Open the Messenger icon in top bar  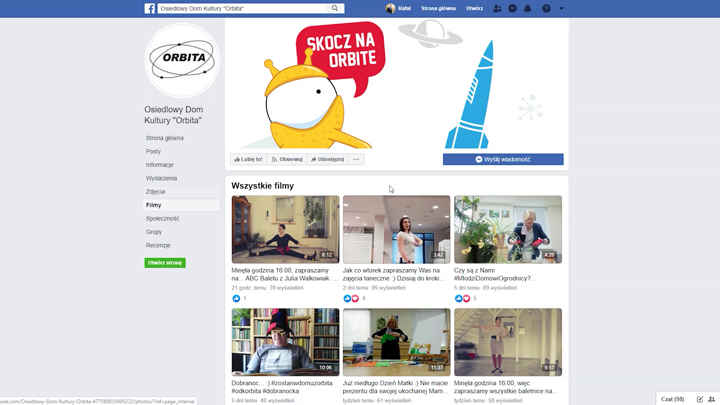click(512, 8)
